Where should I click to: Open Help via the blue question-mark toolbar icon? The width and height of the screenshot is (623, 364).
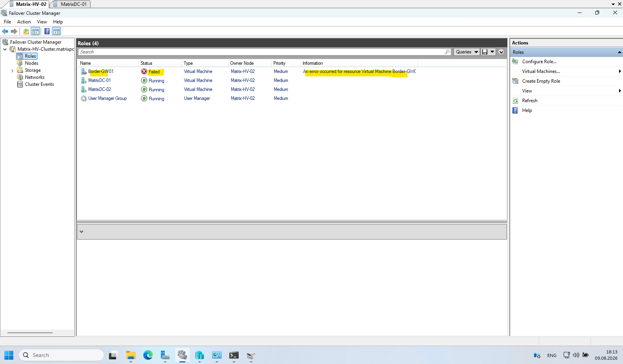pos(47,31)
